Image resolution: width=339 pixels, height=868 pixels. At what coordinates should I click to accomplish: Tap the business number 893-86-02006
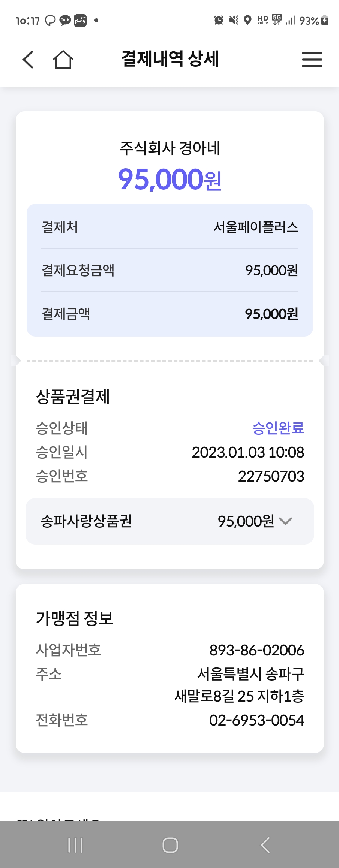(256, 650)
